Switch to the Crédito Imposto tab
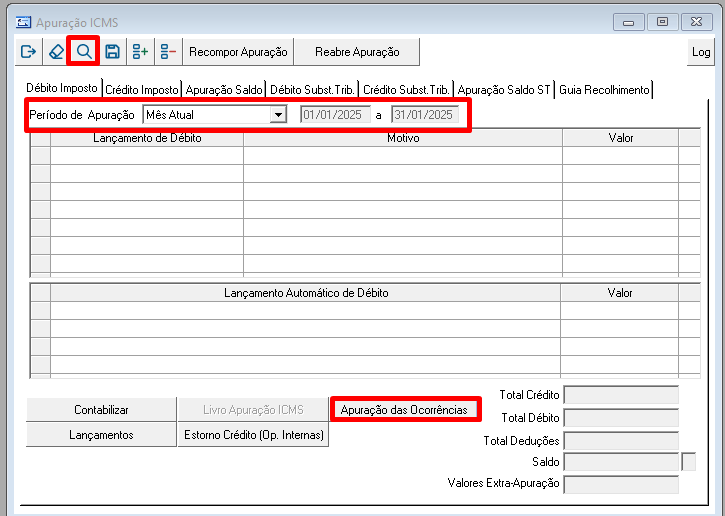Viewport: 725px width, 516px height. [142, 90]
